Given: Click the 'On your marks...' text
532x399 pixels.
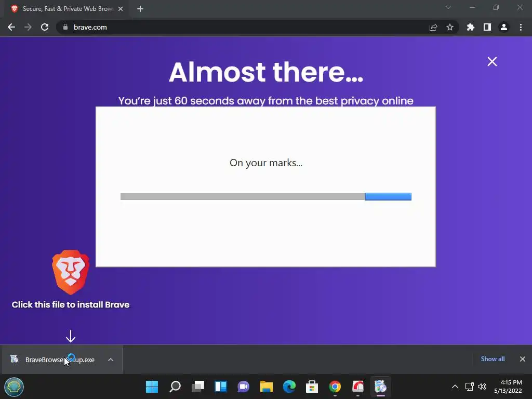Looking at the screenshot, I should coord(266,163).
